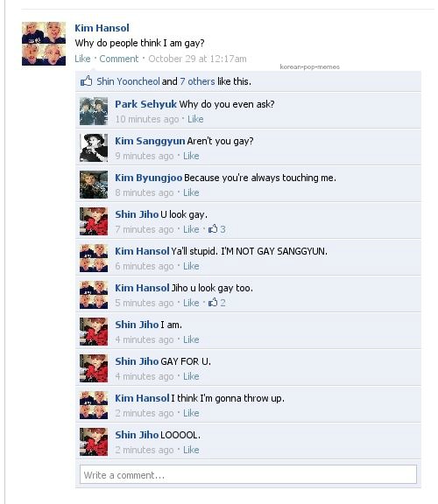Image resolution: width=438 pixels, height=504 pixels.
Task: Click Park Sehyuk's comment avatar
Action: pyautogui.click(x=94, y=111)
